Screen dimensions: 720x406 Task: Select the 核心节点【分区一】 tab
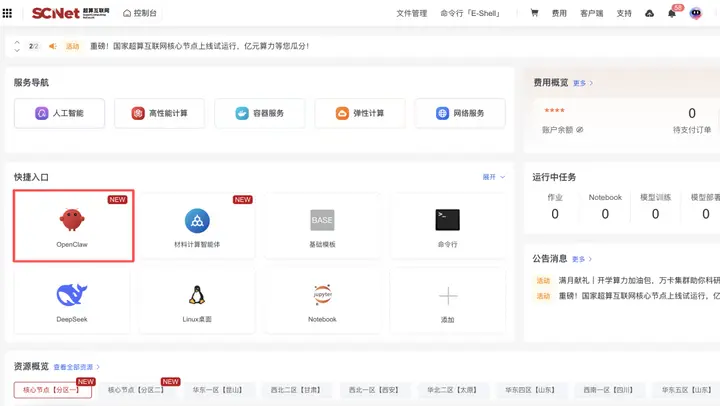pos(50,390)
